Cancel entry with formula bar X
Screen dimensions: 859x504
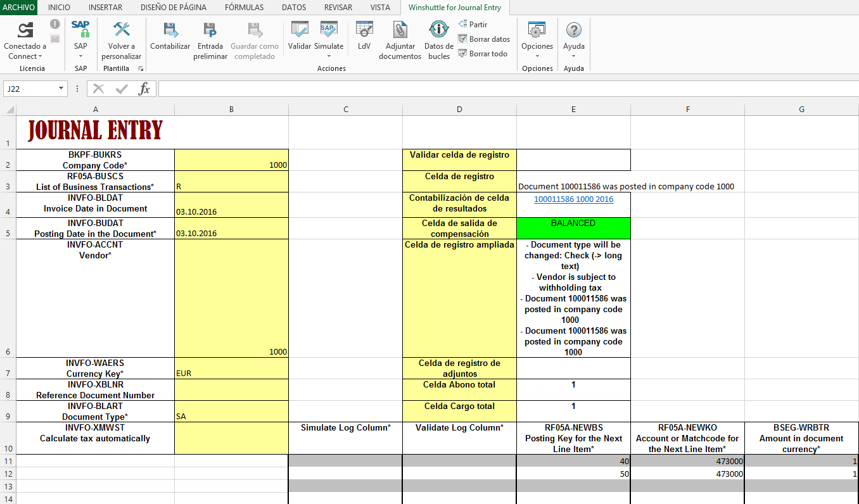click(98, 89)
